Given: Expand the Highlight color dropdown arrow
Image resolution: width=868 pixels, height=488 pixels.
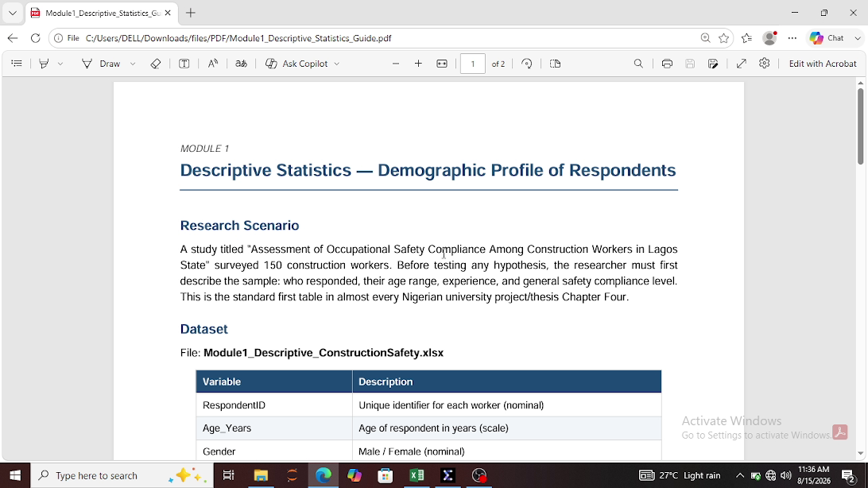Looking at the screenshot, I should [x=60, y=64].
